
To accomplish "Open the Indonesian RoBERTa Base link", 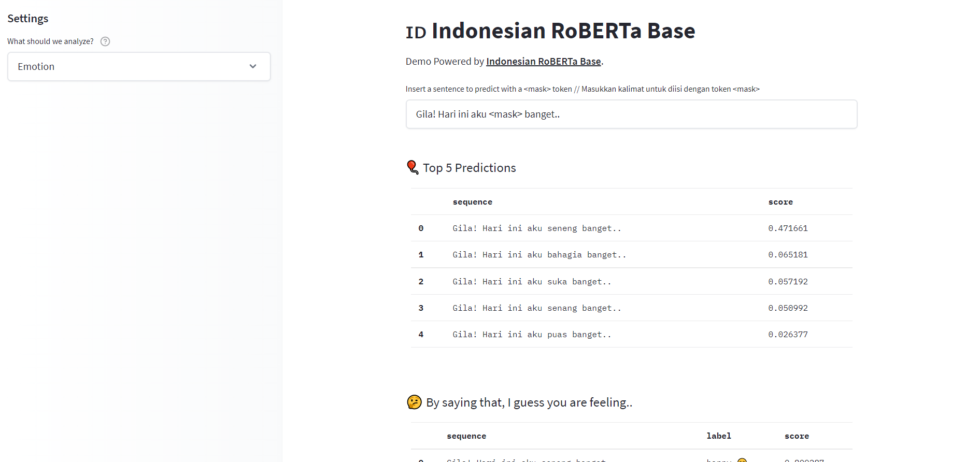I will pyautogui.click(x=543, y=61).
